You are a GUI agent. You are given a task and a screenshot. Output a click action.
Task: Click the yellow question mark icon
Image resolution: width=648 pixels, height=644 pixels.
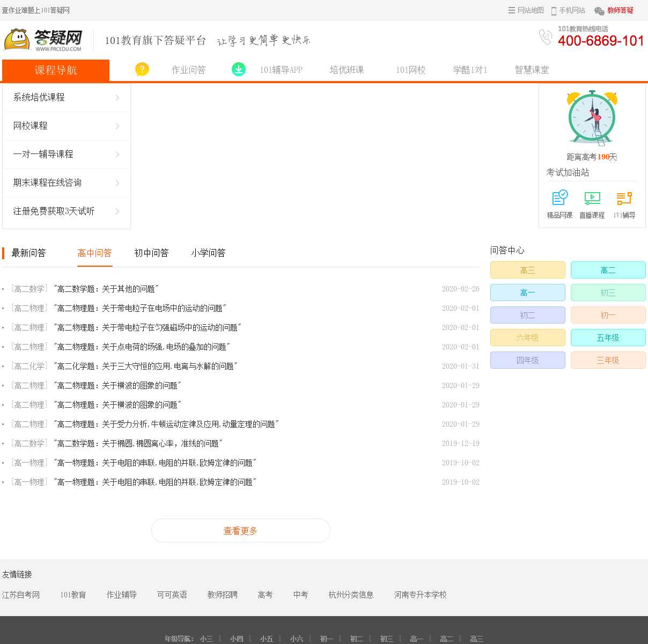click(x=142, y=69)
